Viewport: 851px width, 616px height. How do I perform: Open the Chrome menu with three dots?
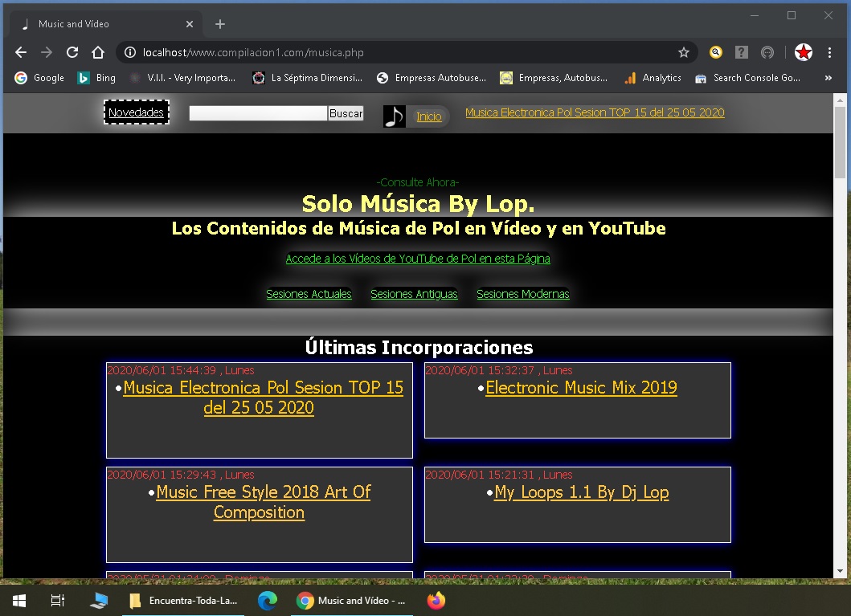(830, 51)
